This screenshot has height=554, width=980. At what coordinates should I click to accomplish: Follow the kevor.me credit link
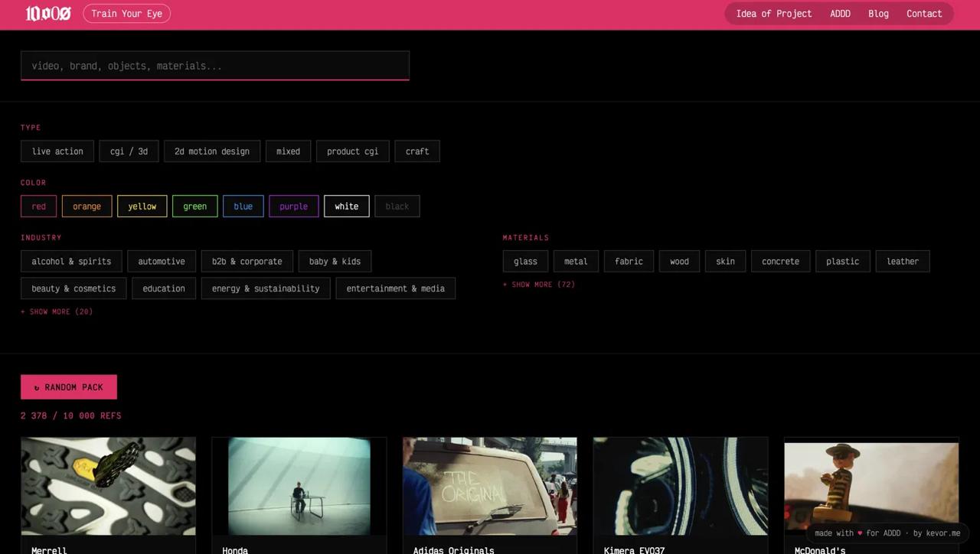(942, 533)
